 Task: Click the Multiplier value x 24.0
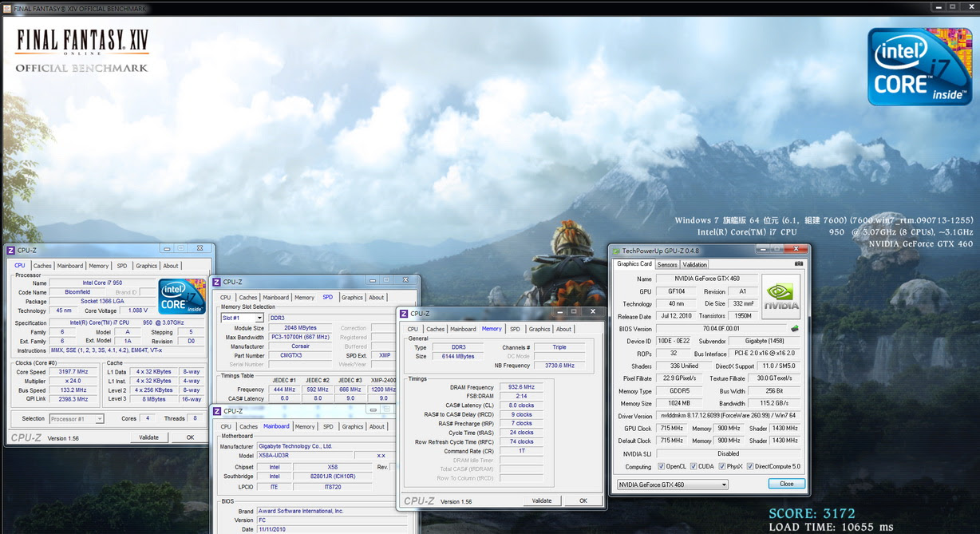[x=73, y=381]
